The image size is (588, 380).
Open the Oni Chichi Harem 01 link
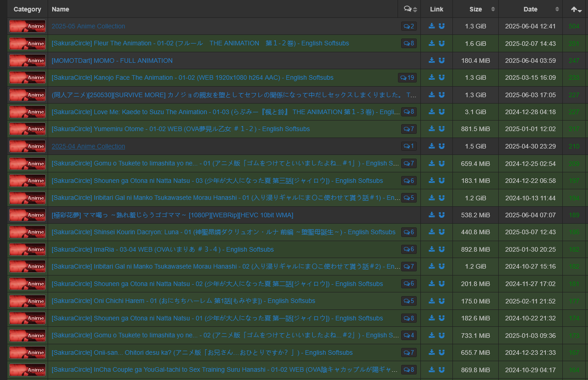point(183,301)
